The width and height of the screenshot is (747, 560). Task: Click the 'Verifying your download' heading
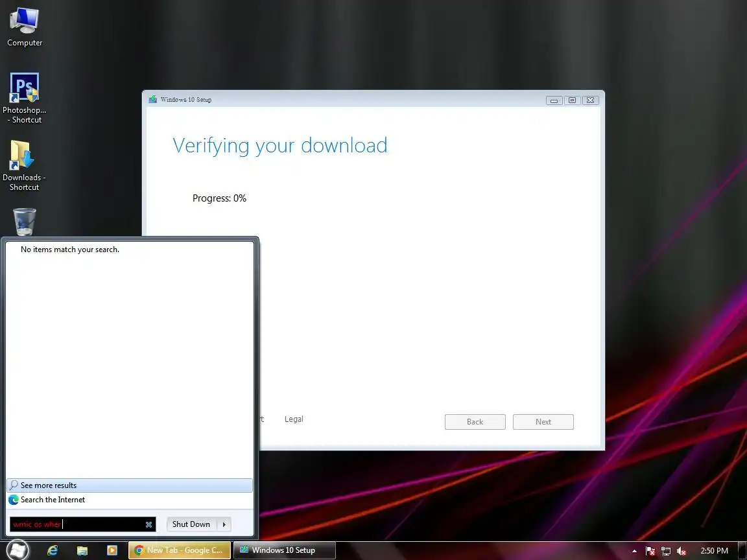point(279,146)
